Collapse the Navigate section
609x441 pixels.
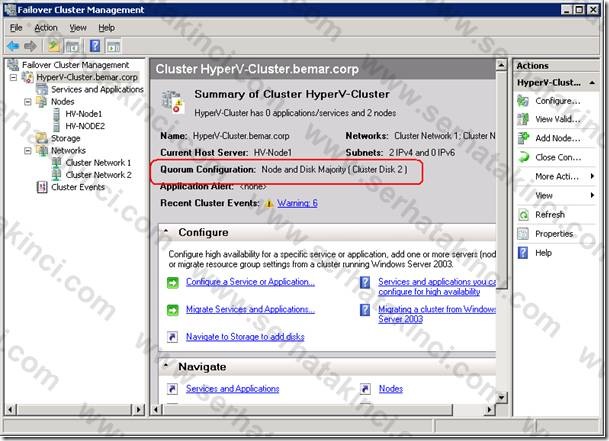[166, 365]
